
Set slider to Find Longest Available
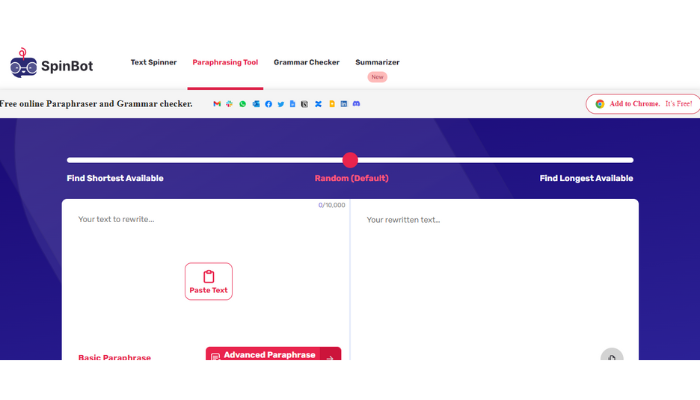pyautogui.click(x=586, y=178)
